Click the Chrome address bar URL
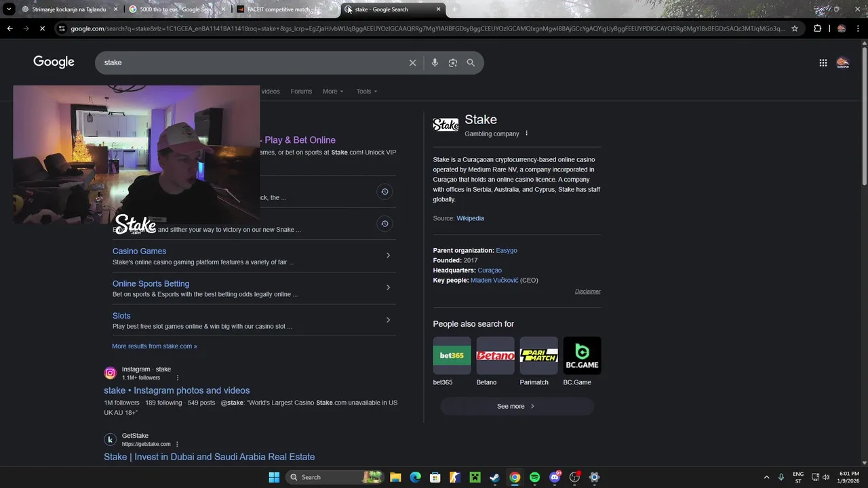The image size is (868, 488). coord(427,28)
